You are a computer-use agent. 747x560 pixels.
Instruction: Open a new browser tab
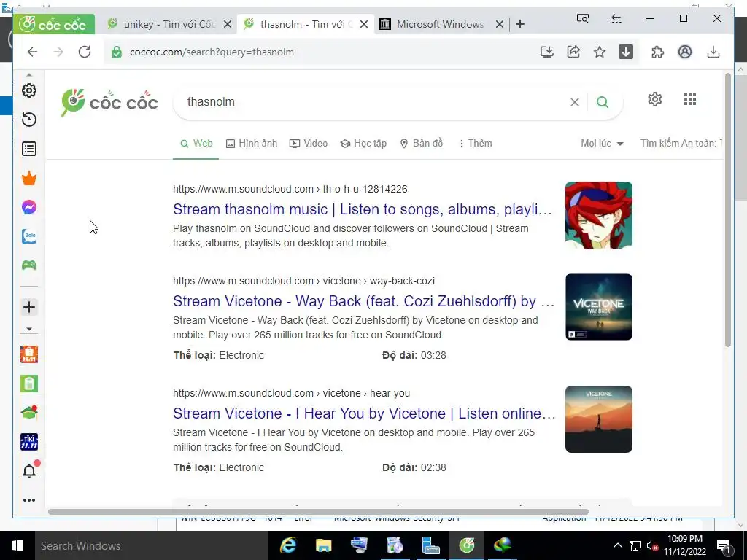[520, 24]
